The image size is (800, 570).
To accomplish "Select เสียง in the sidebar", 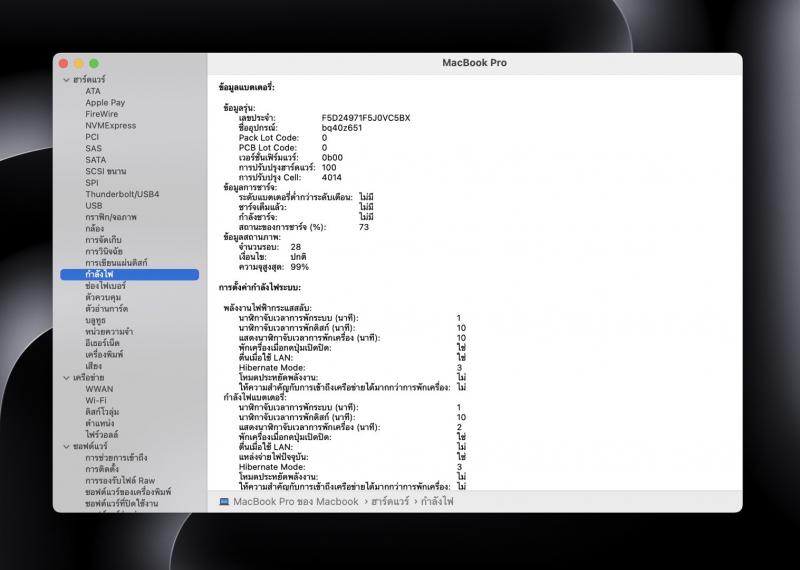I will 93,366.
